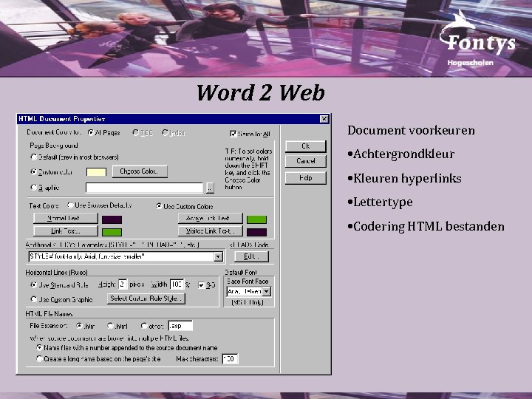Click the Ok button

point(306,146)
